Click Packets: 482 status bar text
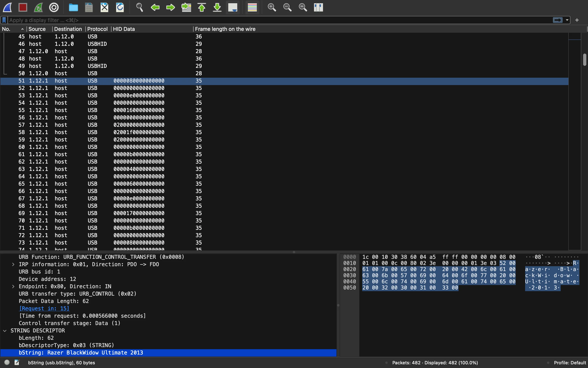Viewport: 588px width, 368px height. tap(435, 363)
